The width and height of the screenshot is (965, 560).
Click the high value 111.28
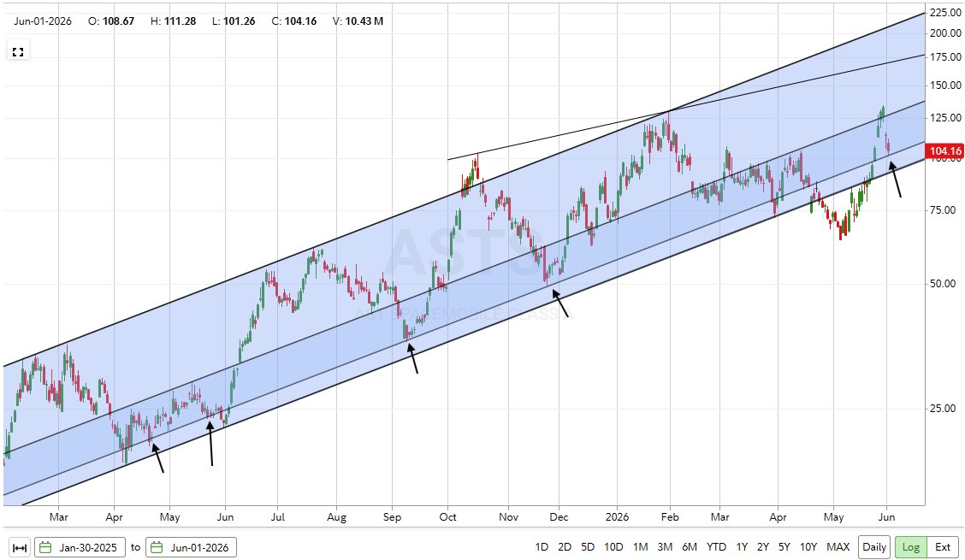click(180, 21)
